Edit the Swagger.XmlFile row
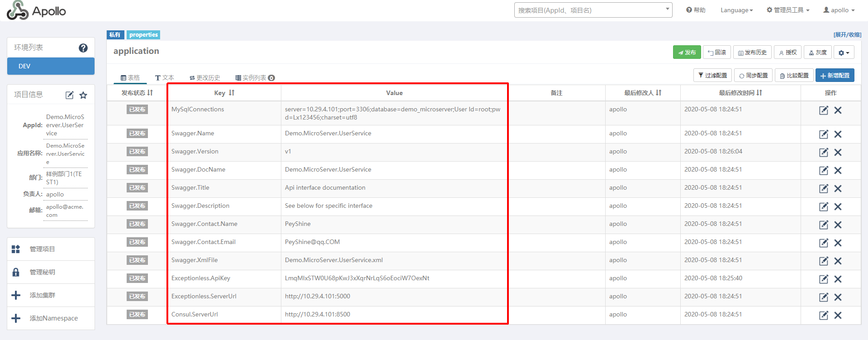868x340 pixels. coord(824,261)
